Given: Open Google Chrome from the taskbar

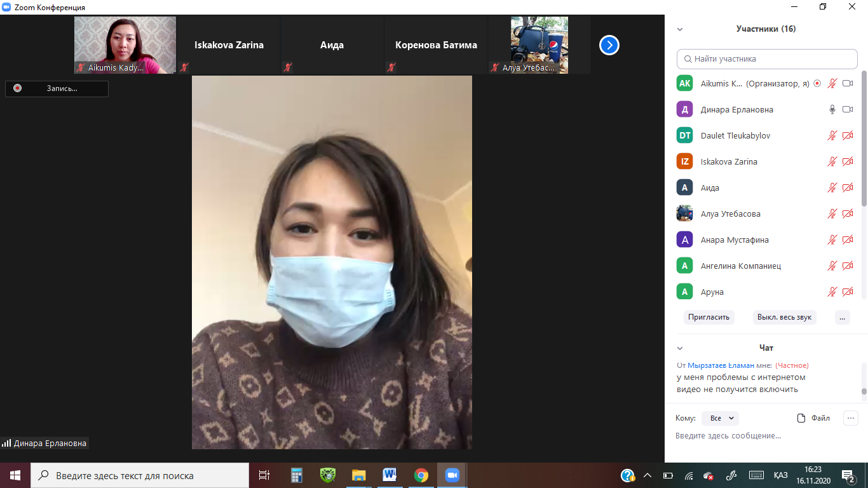Looking at the screenshot, I should pyautogui.click(x=421, y=475).
